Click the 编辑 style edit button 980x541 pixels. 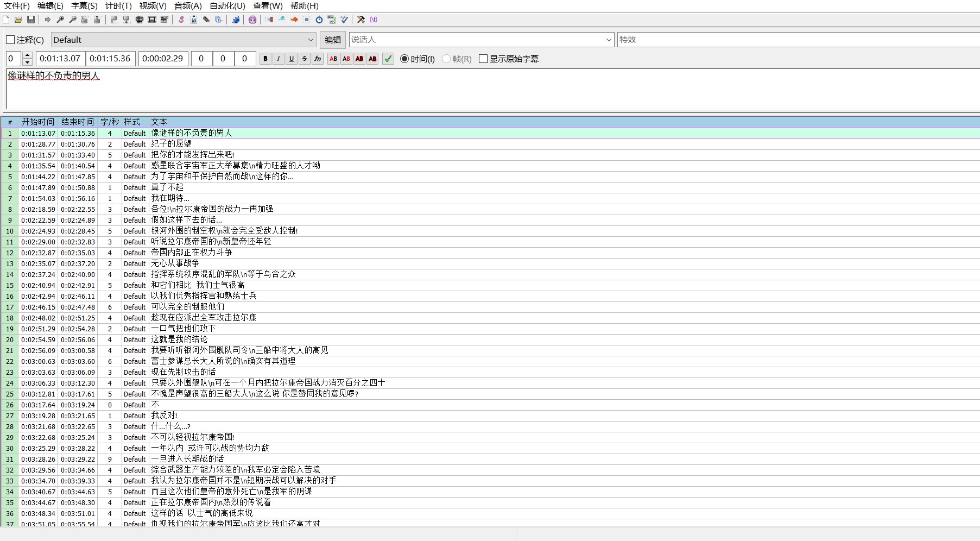[x=333, y=40]
